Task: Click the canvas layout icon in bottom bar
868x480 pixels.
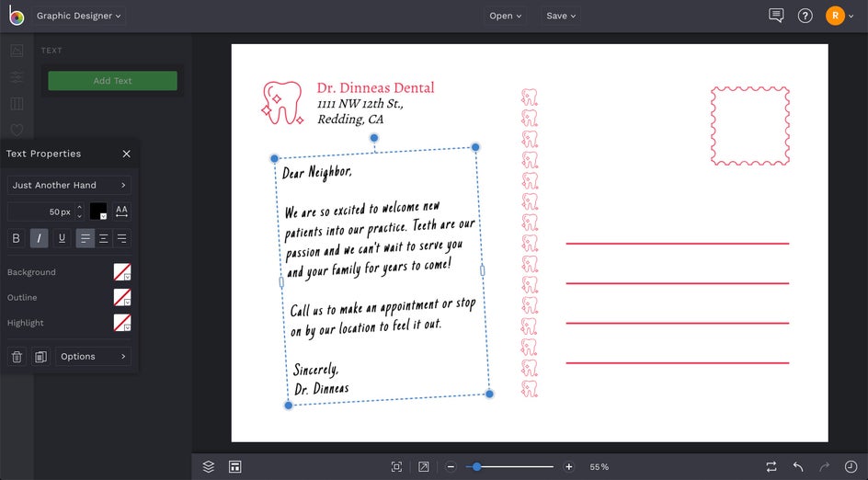Action: [234, 467]
